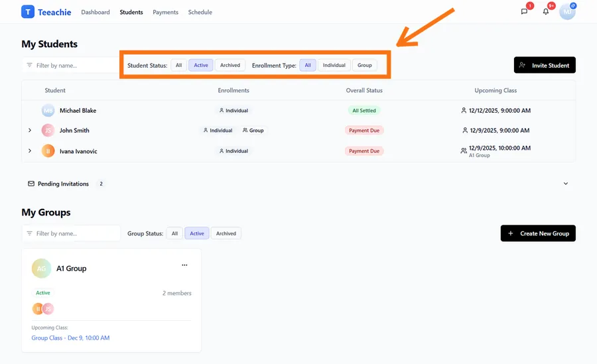Click the Pending Invitations envelope icon
Image resolution: width=597 pixels, height=364 pixels.
point(31,184)
